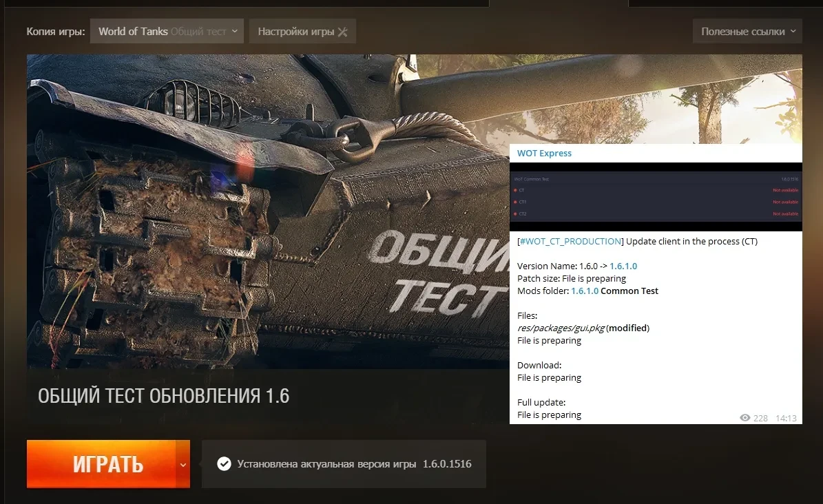Click the eye views icon near 228

coord(744,418)
